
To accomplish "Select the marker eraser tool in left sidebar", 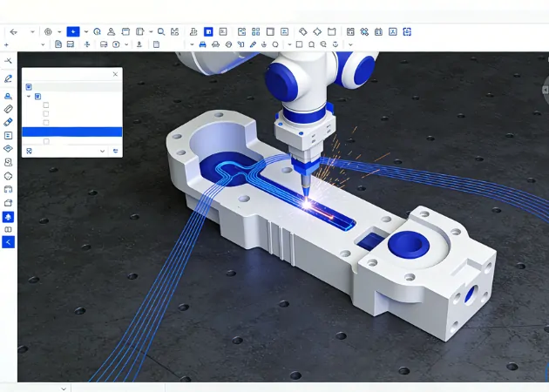I will [8, 122].
